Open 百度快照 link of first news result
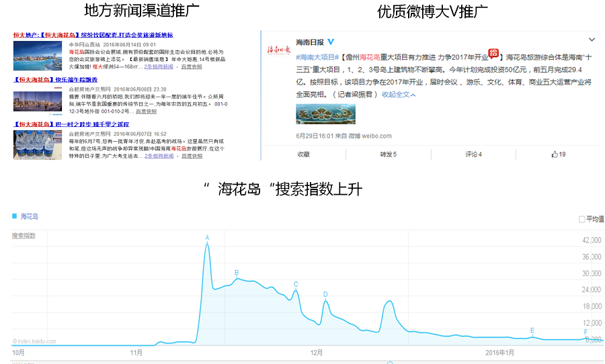 tap(192, 66)
